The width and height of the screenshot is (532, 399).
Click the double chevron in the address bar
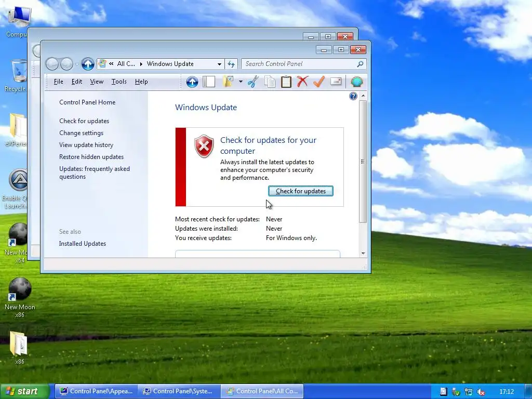[111, 64]
